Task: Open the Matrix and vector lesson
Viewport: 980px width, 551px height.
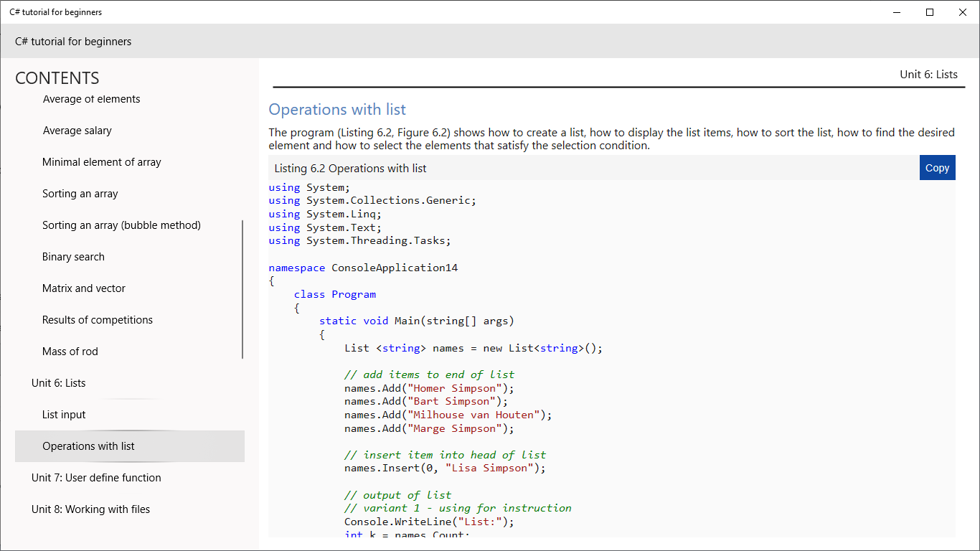Action: pyautogui.click(x=83, y=288)
